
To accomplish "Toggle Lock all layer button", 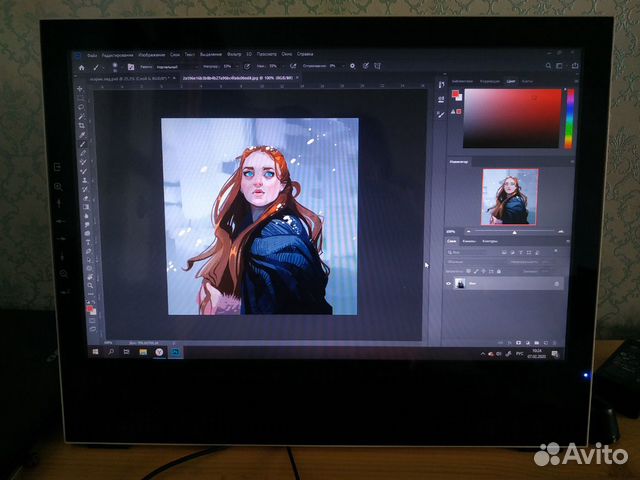I will pyautogui.click(x=499, y=271).
